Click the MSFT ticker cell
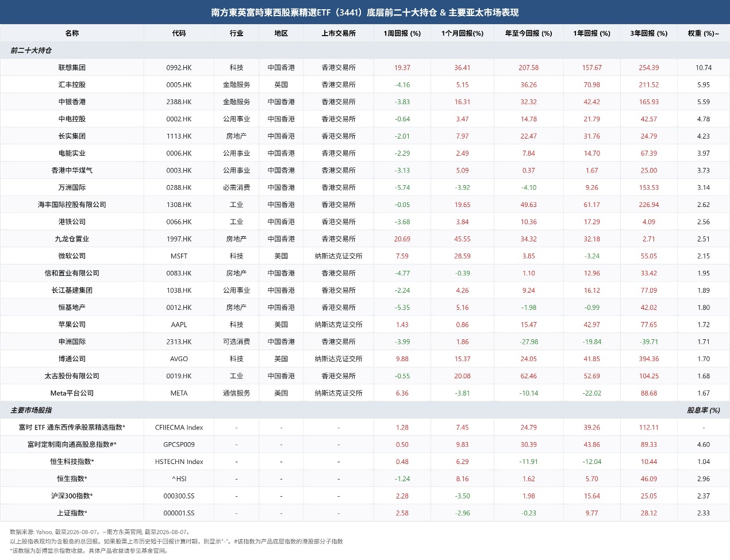 coord(179,256)
